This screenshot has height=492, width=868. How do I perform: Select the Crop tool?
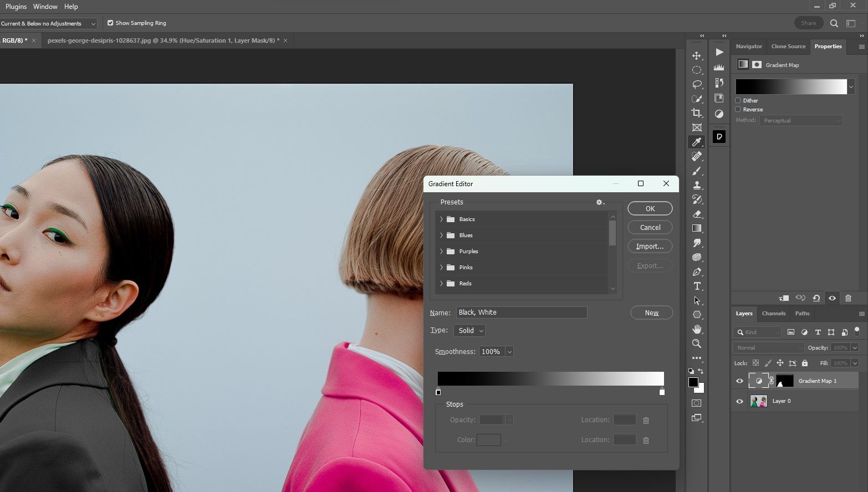697,113
